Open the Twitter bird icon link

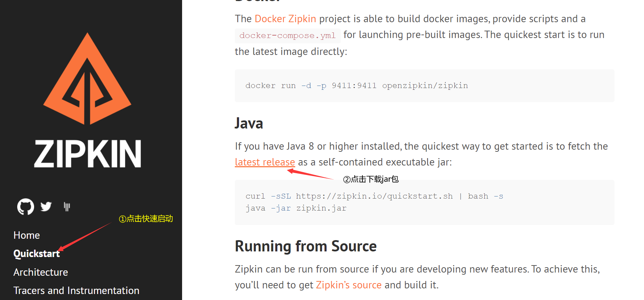tap(46, 206)
